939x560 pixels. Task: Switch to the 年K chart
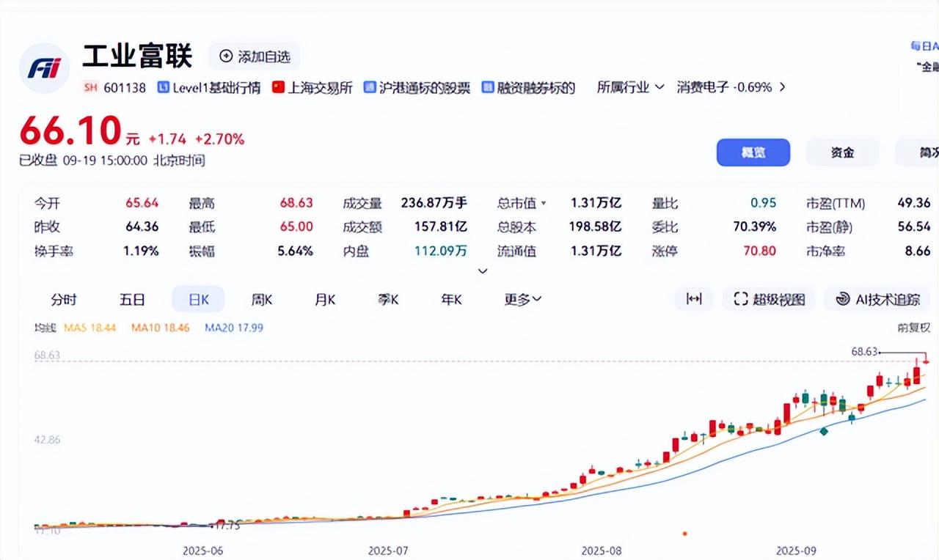[x=451, y=299]
